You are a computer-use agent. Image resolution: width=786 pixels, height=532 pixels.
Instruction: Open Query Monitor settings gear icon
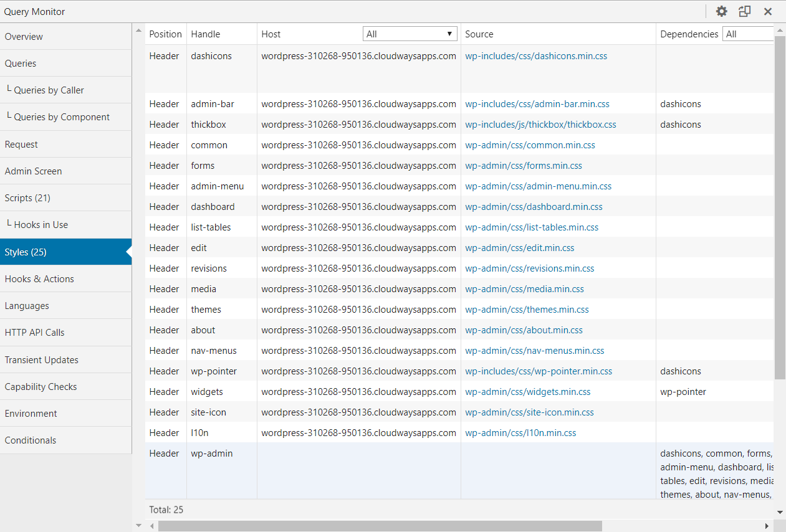tap(721, 11)
